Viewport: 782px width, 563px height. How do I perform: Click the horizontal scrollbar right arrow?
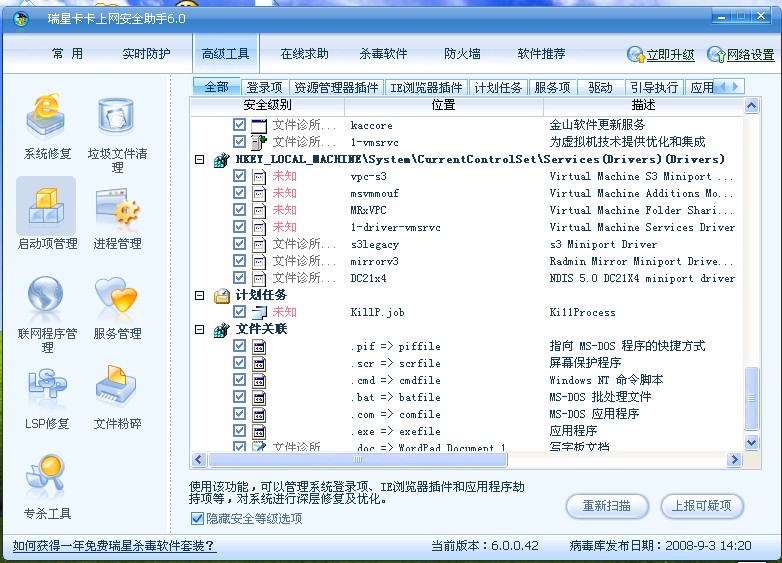click(734, 459)
